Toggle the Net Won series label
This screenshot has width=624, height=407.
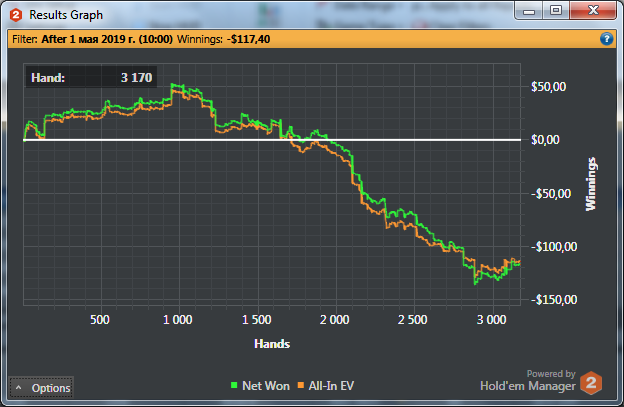pyautogui.click(x=266, y=386)
